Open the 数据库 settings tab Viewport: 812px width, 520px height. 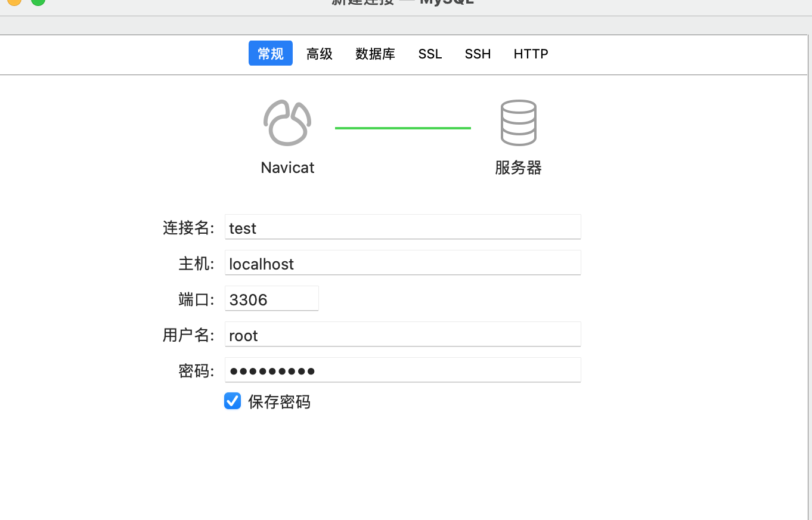(x=375, y=54)
